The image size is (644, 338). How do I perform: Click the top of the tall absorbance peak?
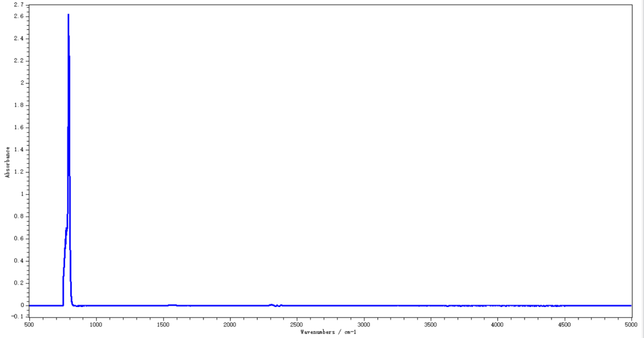coord(68,15)
